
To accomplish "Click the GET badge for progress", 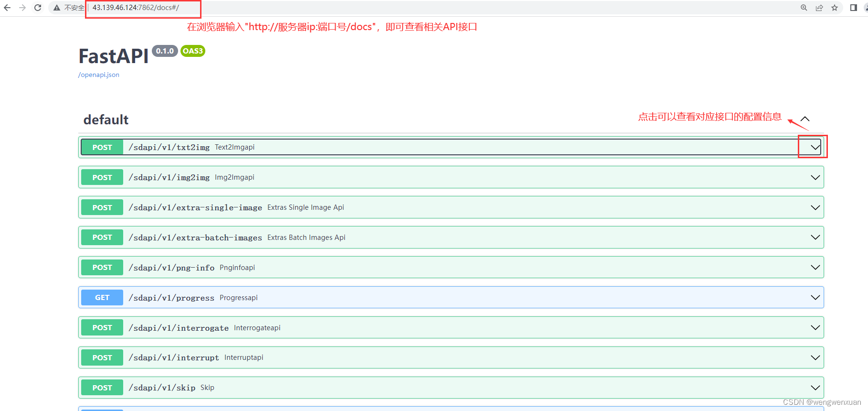I will tap(102, 298).
